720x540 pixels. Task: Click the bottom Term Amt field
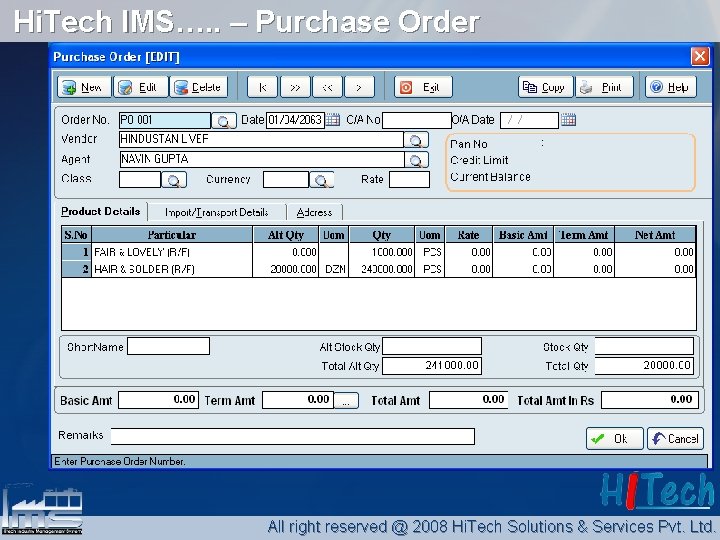click(x=298, y=399)
